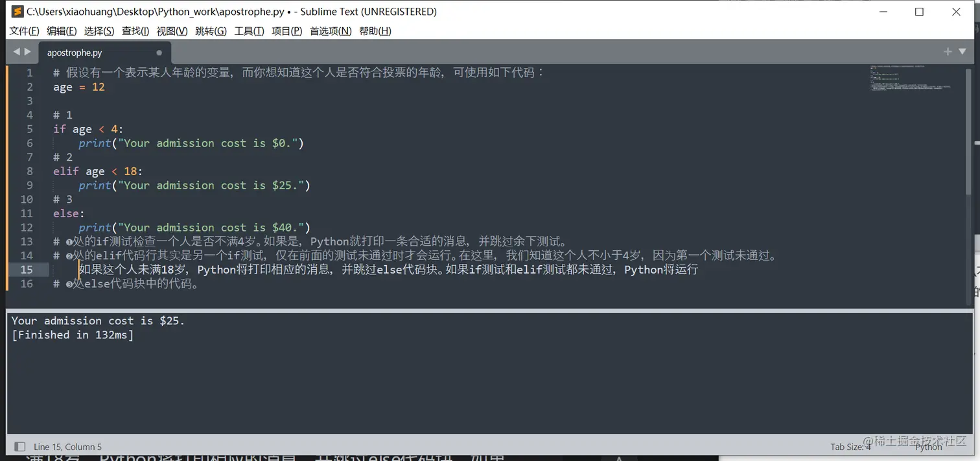Place cursor on 'age = 12' line
980x461 pixels.
(x=79, y=87)
